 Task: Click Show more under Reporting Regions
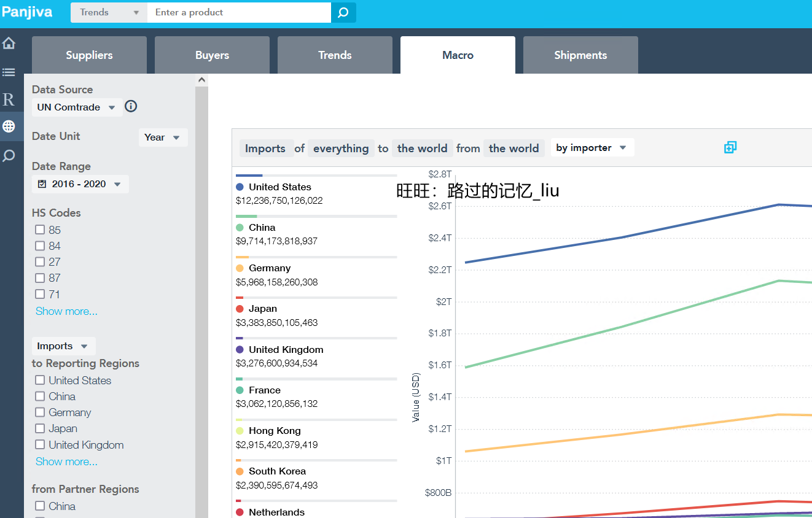click(x=66, y=462)
